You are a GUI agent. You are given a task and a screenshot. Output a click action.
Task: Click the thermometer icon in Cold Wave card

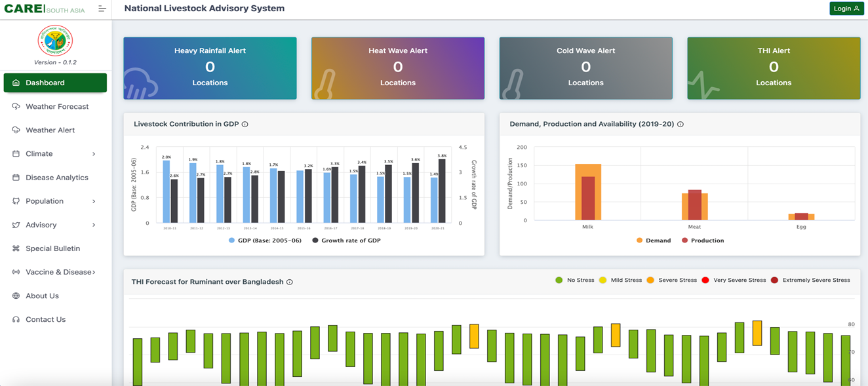(x=513, y=84)
